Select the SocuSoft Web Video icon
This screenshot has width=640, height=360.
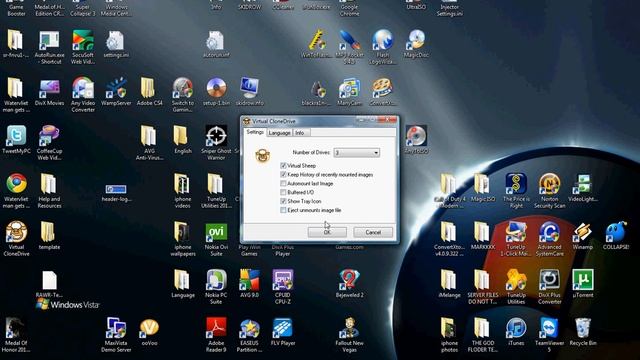(83, 47)
